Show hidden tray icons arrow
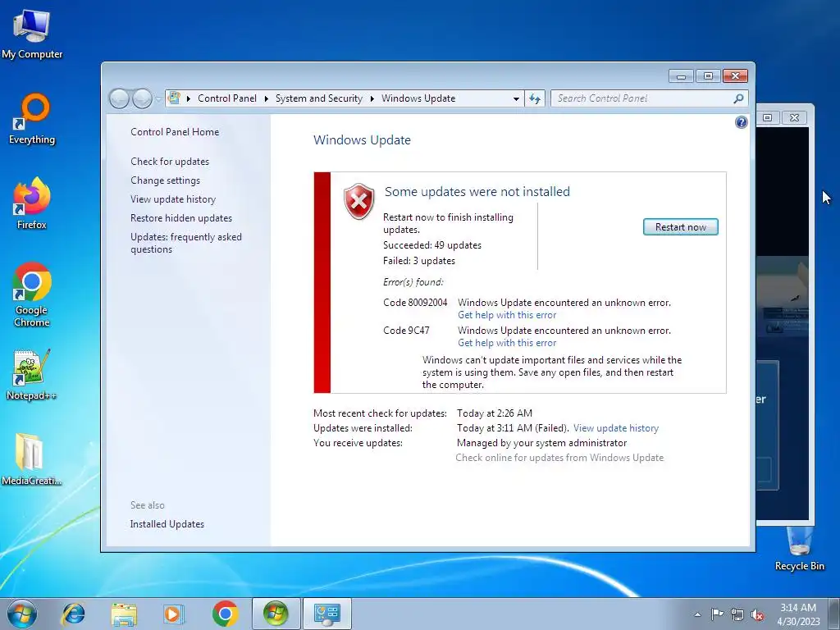Viewport: 840px width, 630px height. click(697, 614)
